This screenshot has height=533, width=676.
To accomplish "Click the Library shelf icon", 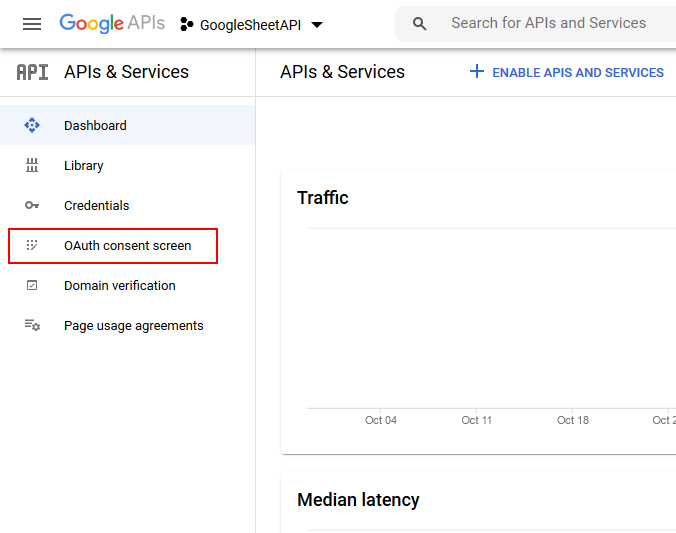I will point(32,165).
